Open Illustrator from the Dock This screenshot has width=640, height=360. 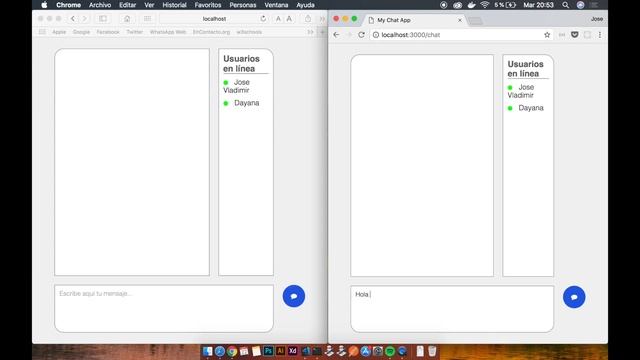280,351
